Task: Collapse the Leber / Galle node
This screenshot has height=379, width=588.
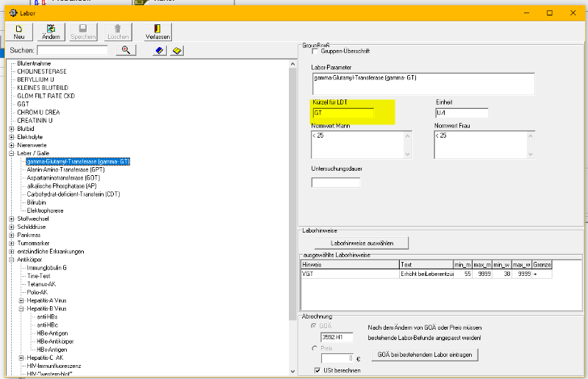Action: click(x=12, y=153)
